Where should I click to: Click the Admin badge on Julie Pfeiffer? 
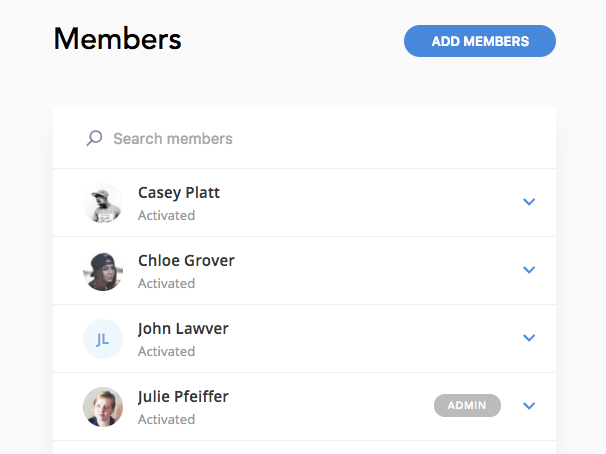click(x=467, y=405)
